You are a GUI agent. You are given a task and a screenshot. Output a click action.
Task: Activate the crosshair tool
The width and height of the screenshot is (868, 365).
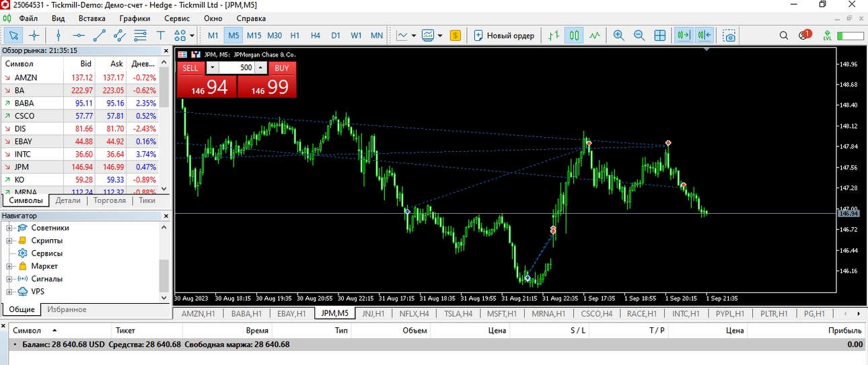click(x=34, y=35)
